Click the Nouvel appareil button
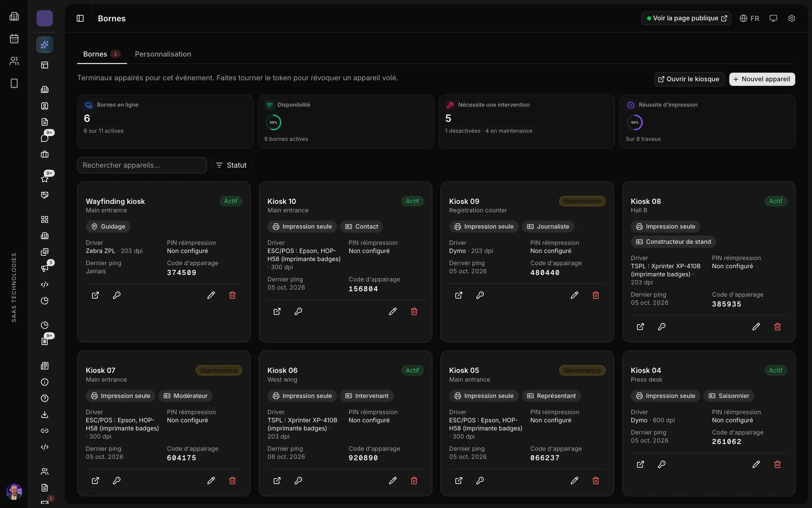The image size is (812, 508). click(762, 79)
